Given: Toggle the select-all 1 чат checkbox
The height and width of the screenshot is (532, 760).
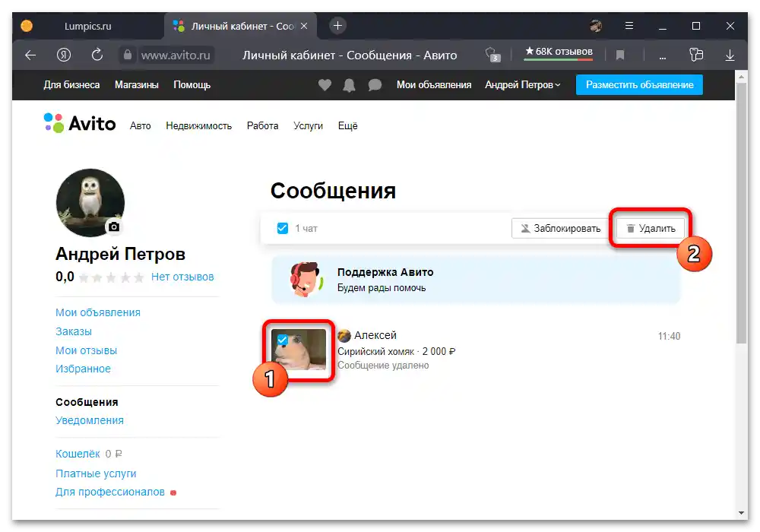Looking at the screenshot, I should [283, 228].
